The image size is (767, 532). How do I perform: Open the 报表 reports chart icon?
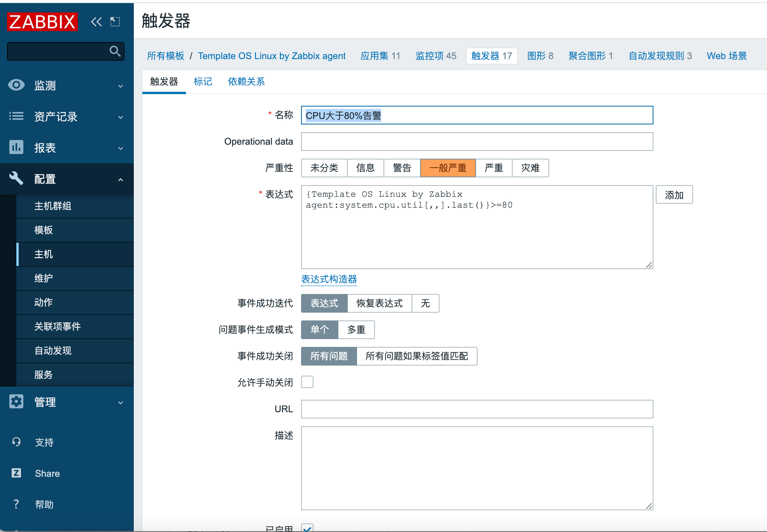(x=16, y=147)
